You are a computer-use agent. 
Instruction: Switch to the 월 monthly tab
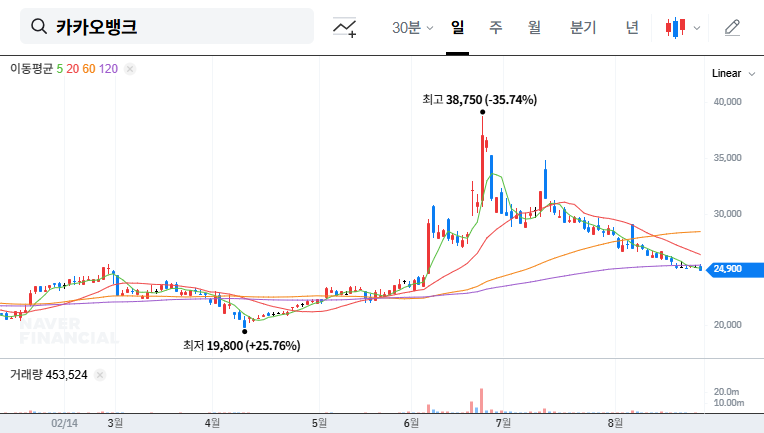click(x=534, y=27)
